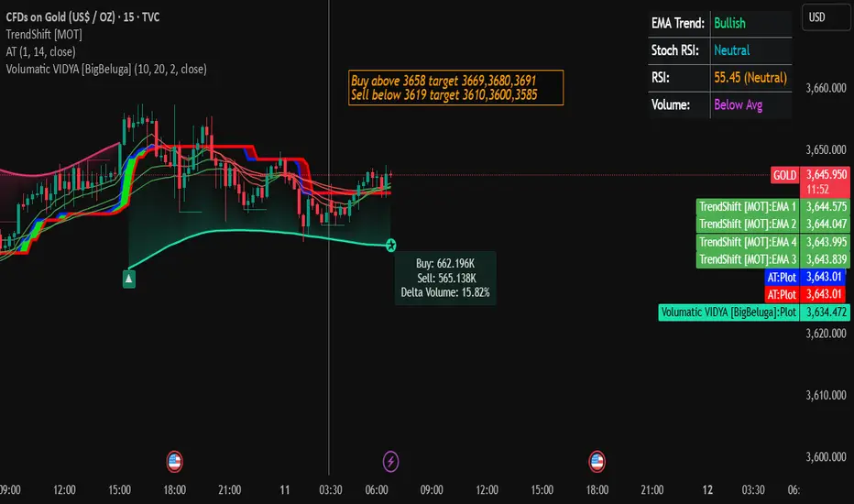The image size is (854, 504).
Task: Click the 03:30 time axis label after 11
Action: (331, 490)
